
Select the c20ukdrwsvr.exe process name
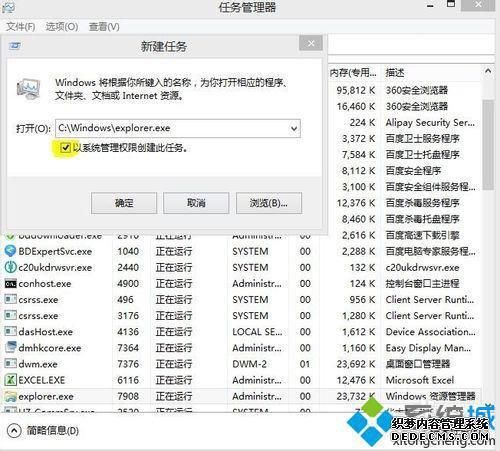55,268
